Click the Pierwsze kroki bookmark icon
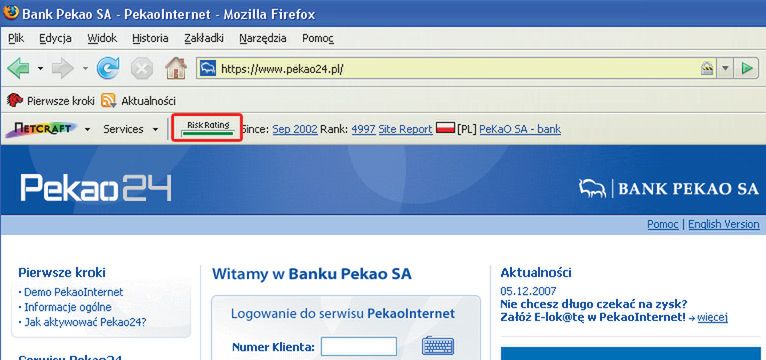766x360 pixels. (15, 101)
